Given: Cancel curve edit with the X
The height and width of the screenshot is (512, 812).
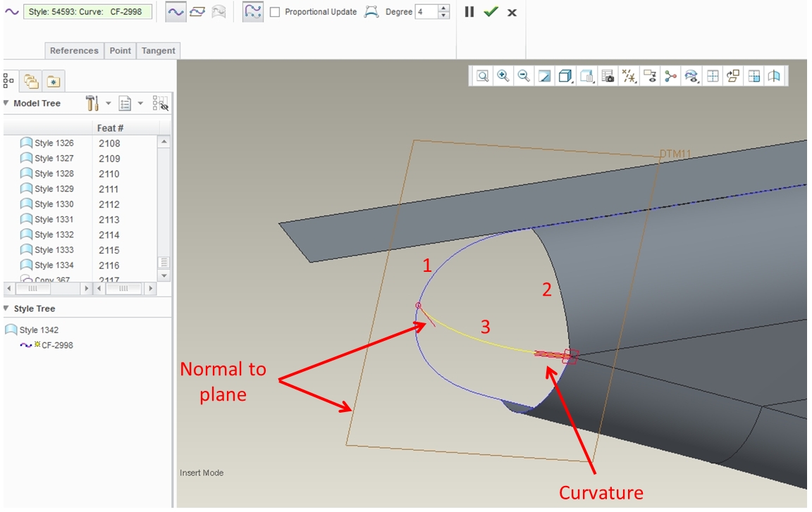Looking at the screenshot, I should coord(512,13).
